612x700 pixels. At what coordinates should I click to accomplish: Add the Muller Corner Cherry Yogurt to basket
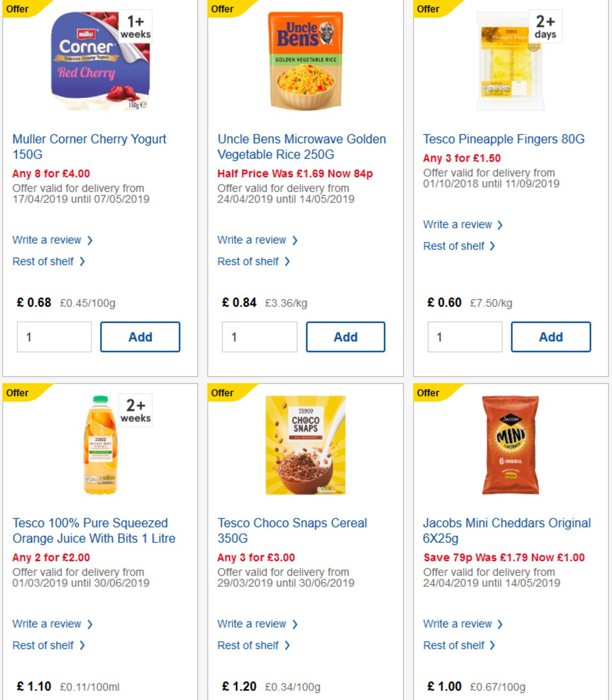point(140,337)
